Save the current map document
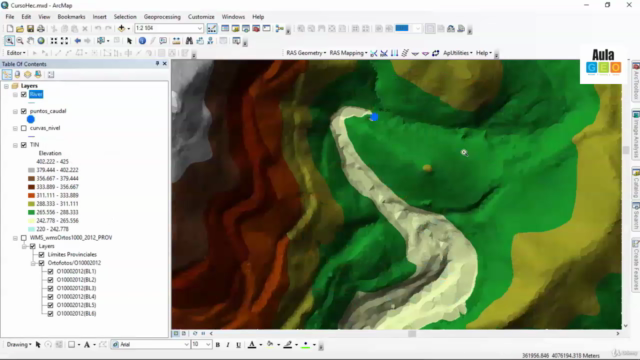640x360 pixels. [30, 29]
